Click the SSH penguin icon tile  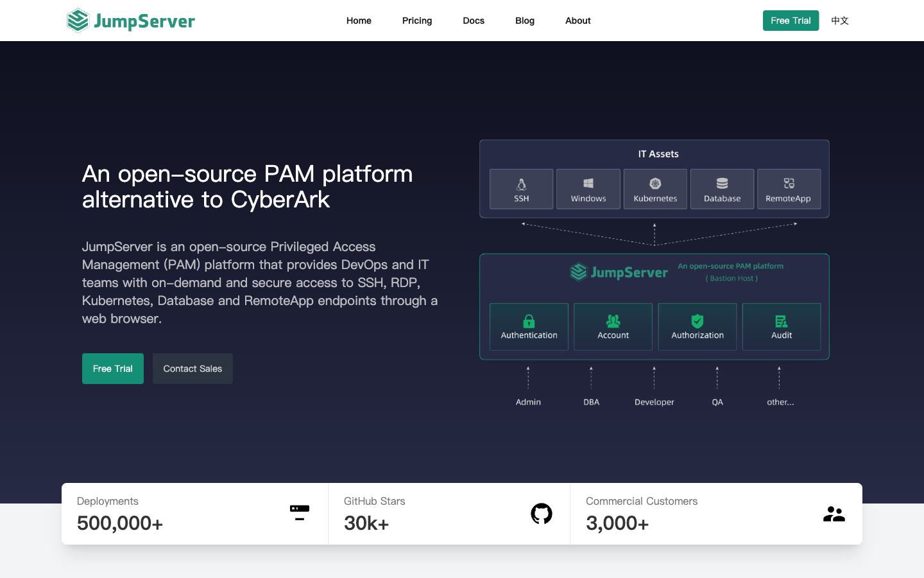click(521, 185)
